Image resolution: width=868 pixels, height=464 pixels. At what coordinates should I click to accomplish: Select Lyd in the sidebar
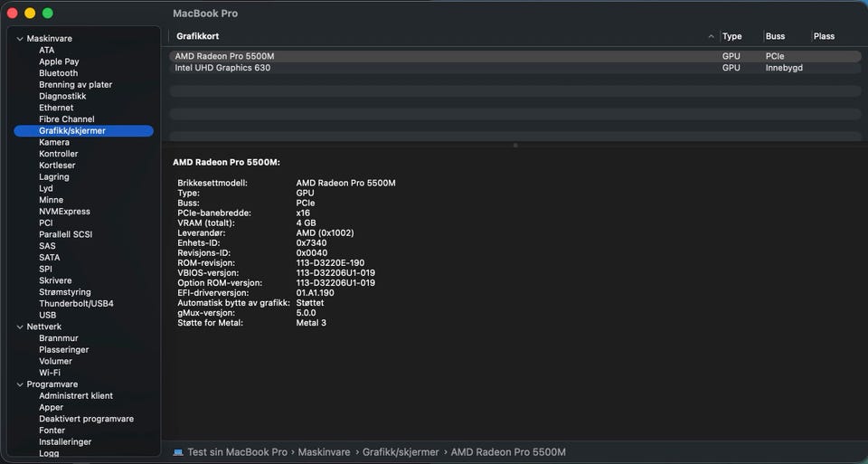click(46, 189)
